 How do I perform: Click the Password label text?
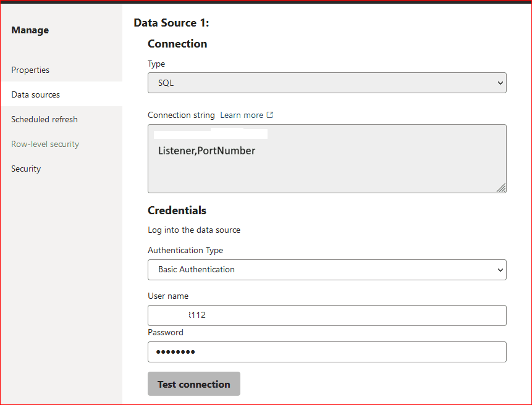(x=166, y=332)
